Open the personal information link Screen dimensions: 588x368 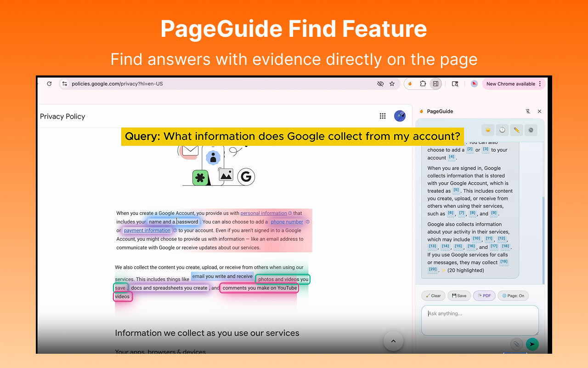coord(264,213)
